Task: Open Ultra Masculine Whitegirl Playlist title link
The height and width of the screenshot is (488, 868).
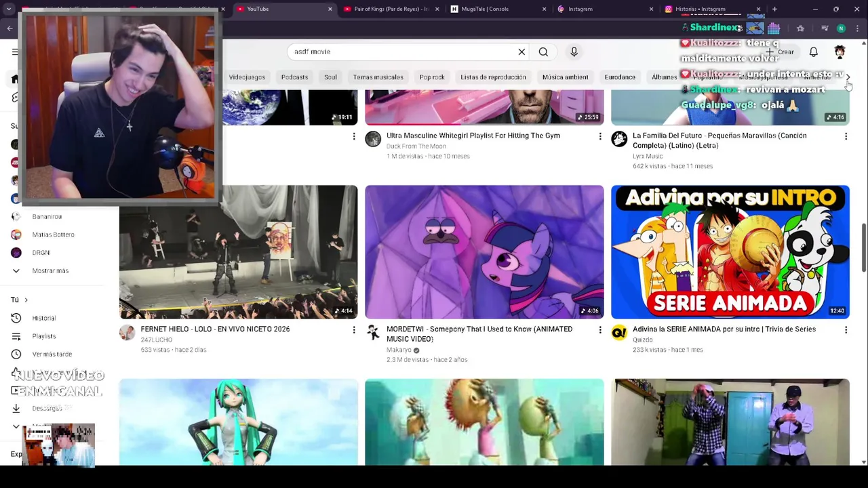Action: tap(473, 136)
